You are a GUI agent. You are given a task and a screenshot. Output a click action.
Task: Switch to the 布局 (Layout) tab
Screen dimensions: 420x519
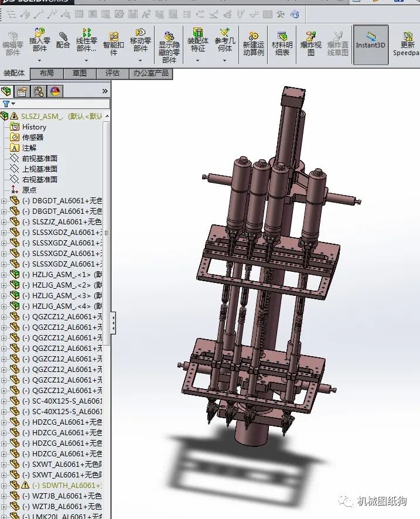coord(46,73)
